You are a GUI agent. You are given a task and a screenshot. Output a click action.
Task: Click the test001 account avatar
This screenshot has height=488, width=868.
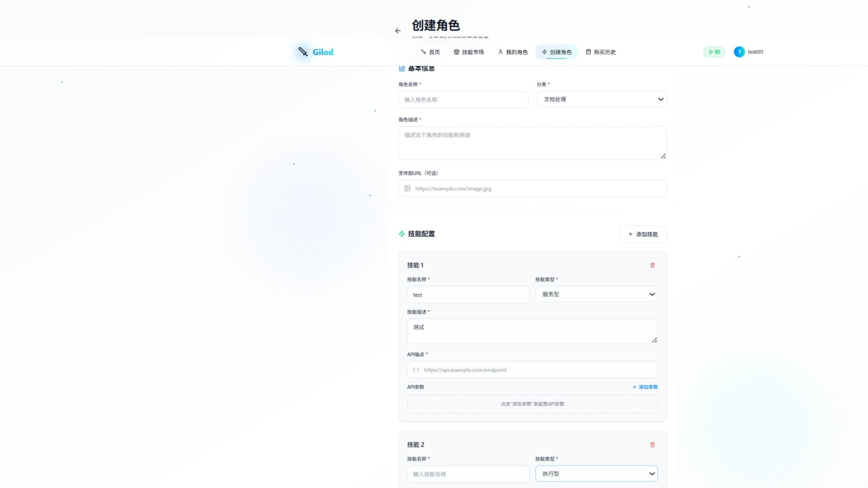[x=739, y=52]
